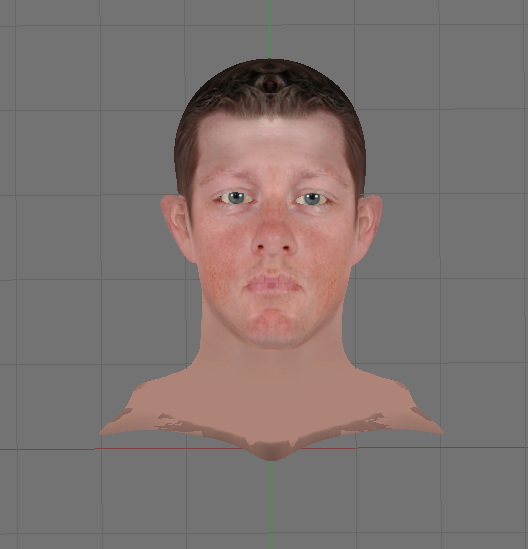Click the green axis line below the bust
Screen dimensions: 528x549
tap(271, 505)
